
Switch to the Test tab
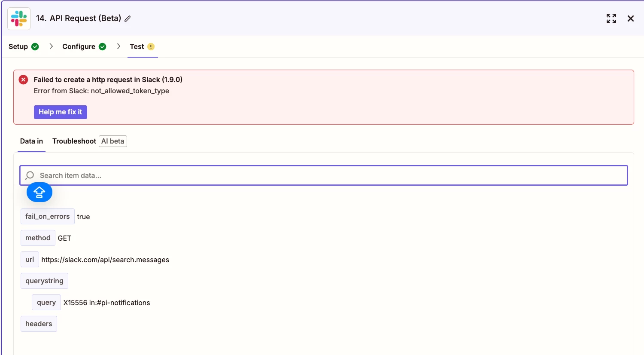(x=142, y=46)
